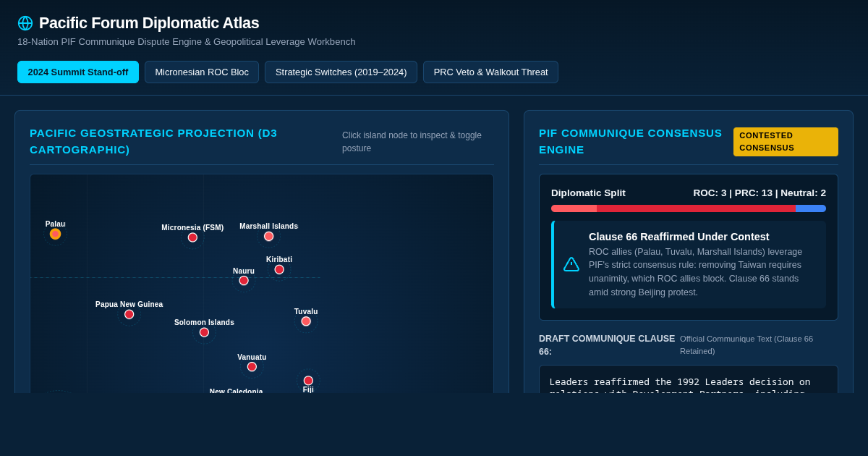
Task: Toggle the Micronesia (FSM) map node
Action: click(x=192, y=237)
